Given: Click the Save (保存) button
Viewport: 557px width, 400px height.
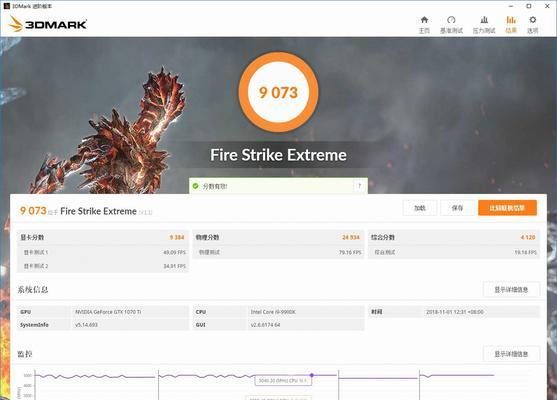Looking at the screenshot, I should coord(457,208).
